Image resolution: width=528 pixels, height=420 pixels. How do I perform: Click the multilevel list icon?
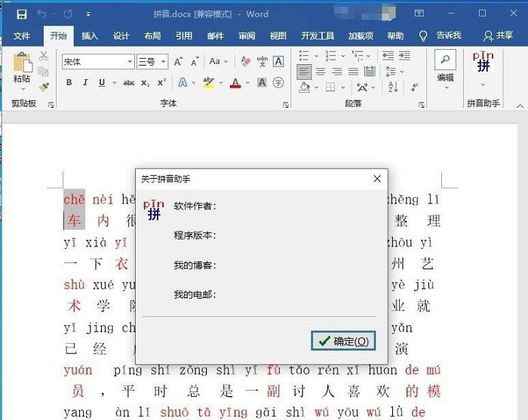358,56
